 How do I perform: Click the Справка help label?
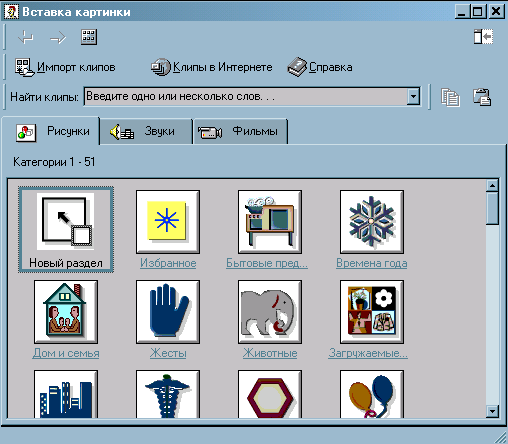(x=330, y=67)
